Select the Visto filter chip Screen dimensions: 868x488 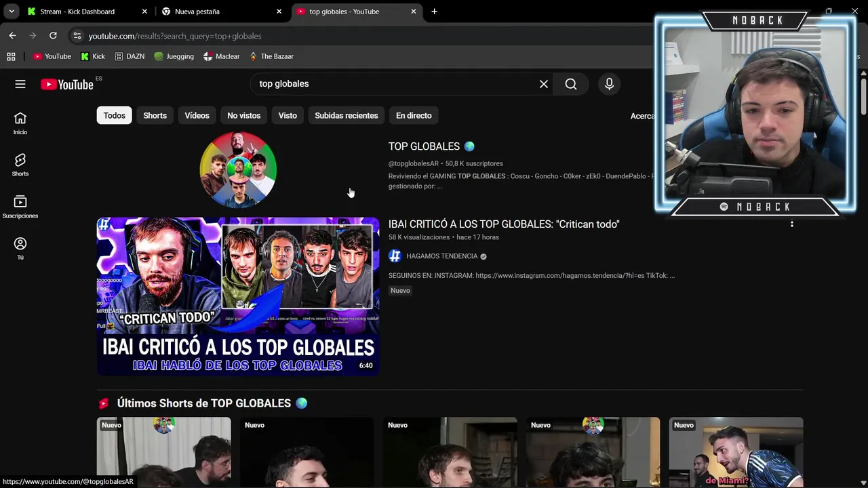click(x=288, y=115)
